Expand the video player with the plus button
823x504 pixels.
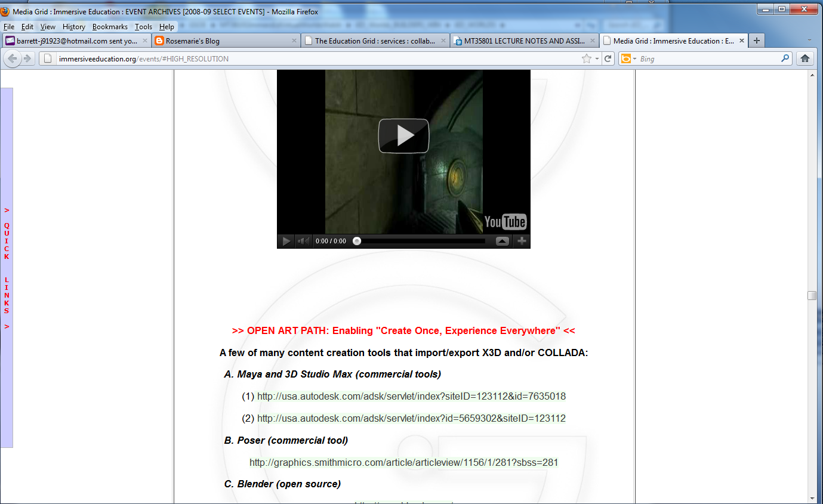tap(522, 241)
